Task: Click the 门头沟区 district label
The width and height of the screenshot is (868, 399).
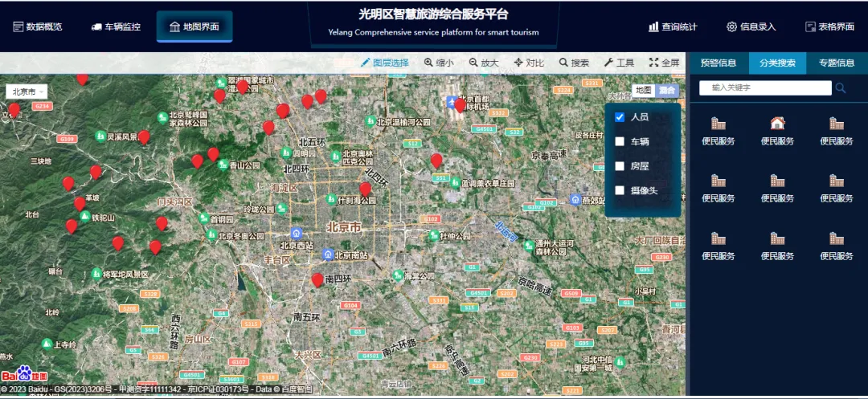Action: tap(174, 202)
